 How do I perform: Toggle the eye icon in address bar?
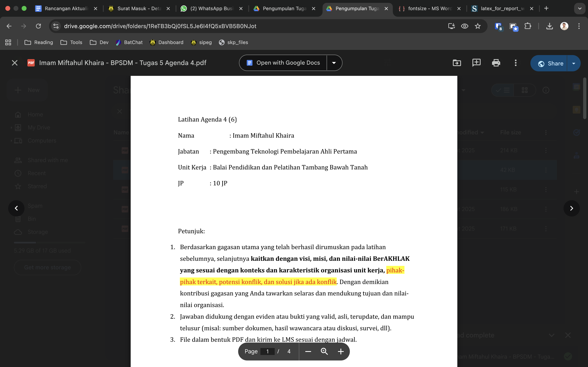(464, 26)
